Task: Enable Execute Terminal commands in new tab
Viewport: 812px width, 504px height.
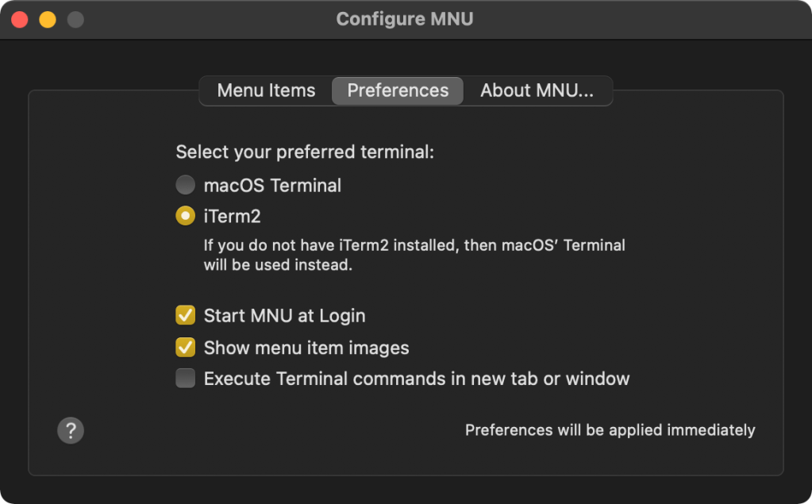Action: pos(185,379)
